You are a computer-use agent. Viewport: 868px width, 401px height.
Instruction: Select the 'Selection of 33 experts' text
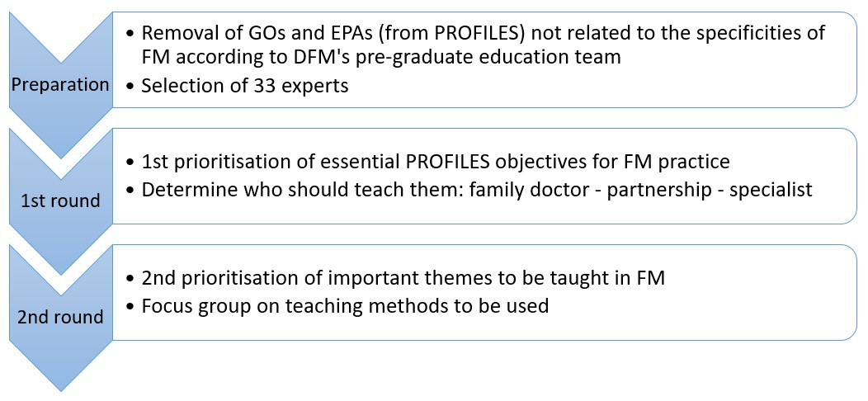[245, 86]
